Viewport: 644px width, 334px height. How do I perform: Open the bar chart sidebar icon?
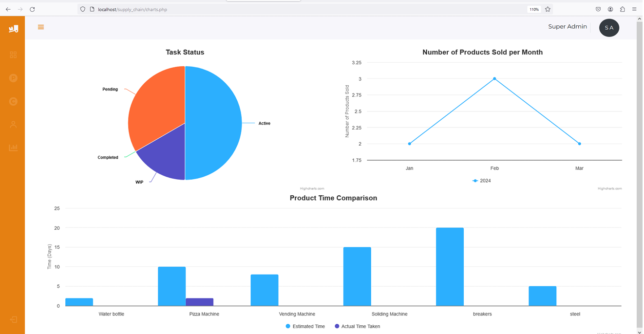click(x=13, y=148)
